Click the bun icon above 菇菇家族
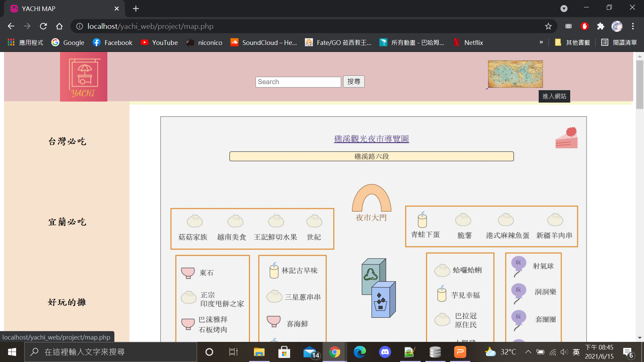 click(x=195, y=221)
